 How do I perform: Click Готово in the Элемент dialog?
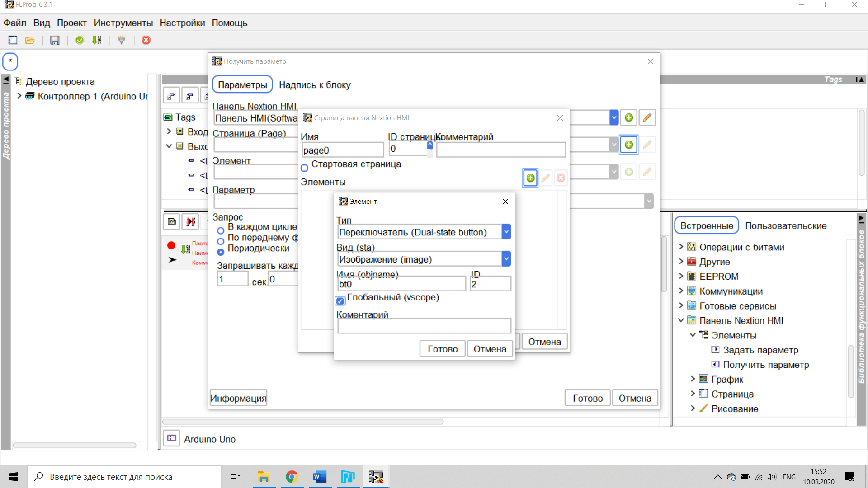tap(442, 349)
